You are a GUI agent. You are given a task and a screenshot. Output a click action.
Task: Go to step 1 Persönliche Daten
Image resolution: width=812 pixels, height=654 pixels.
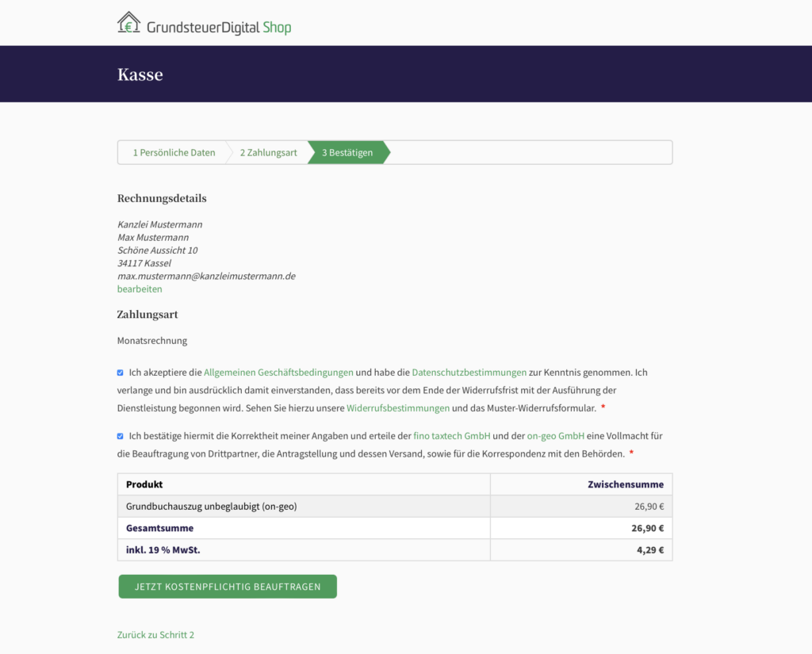(174, 153)
